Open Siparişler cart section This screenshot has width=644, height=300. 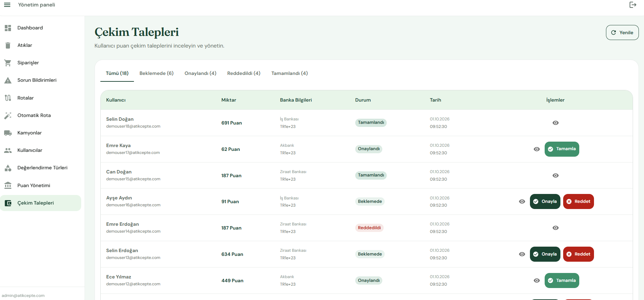[x=40, y=63]
